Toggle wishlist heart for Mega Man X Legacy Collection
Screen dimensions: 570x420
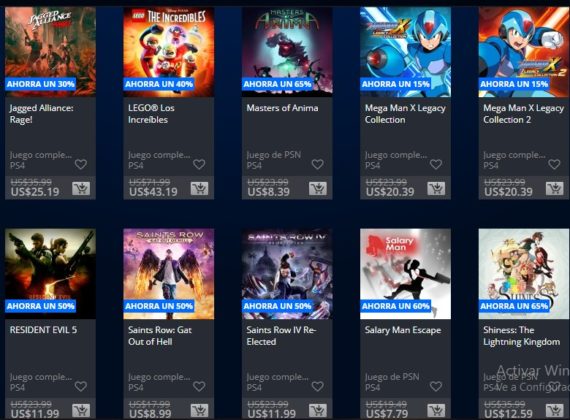coord(436,164)
